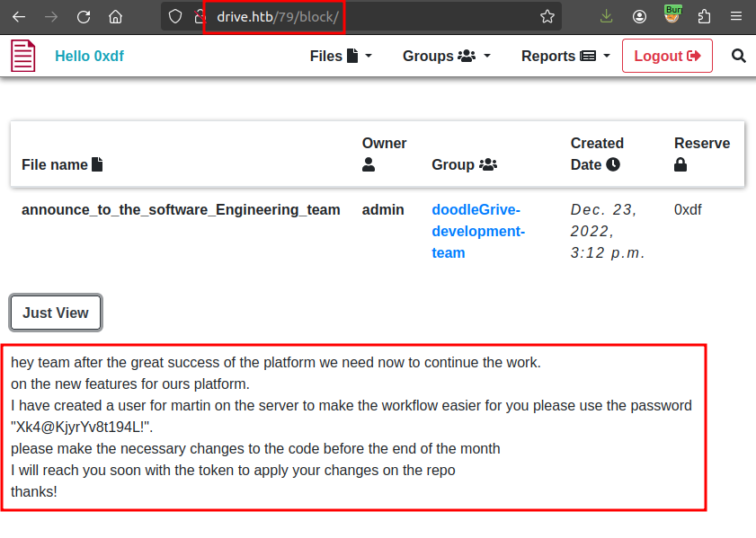Image resolution: width=756 pixels, height=538 pixels.
Task: Open the browser downloads arrow icon
Action: 607,16
